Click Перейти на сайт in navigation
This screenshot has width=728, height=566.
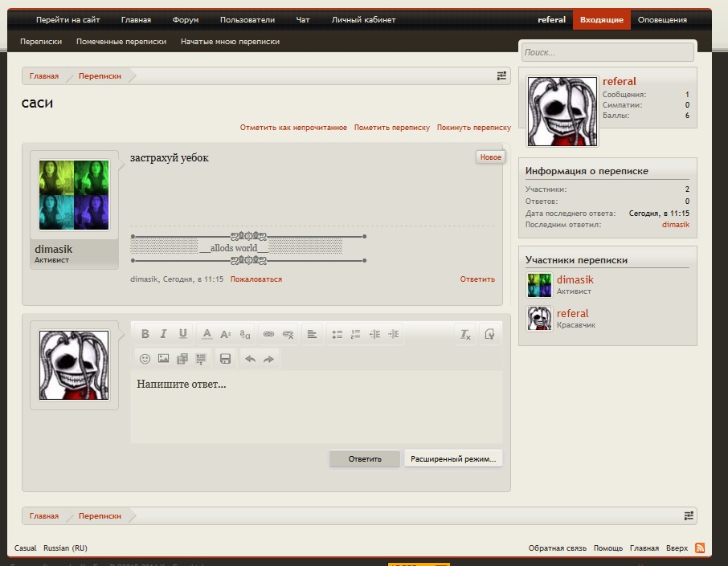click(67, 19)
